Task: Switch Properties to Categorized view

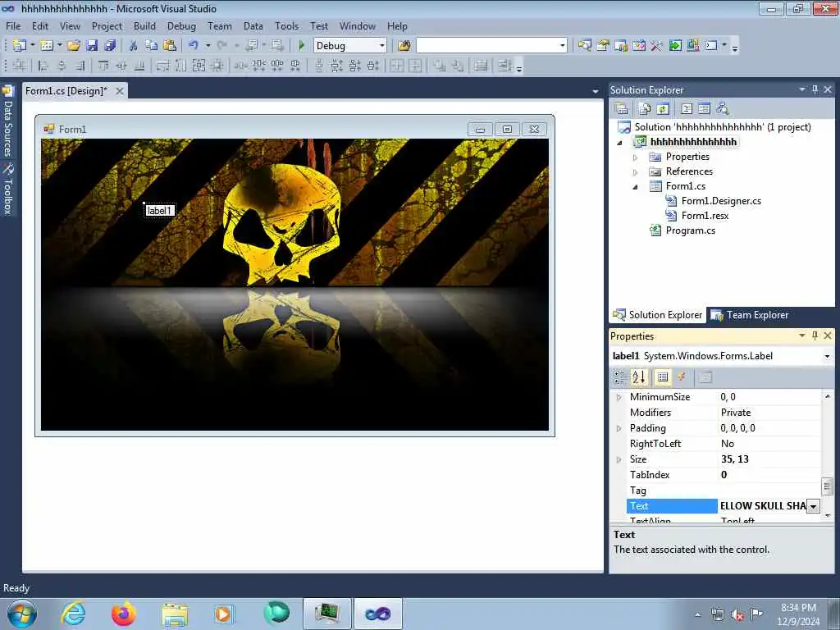Action: pos(620,377)
